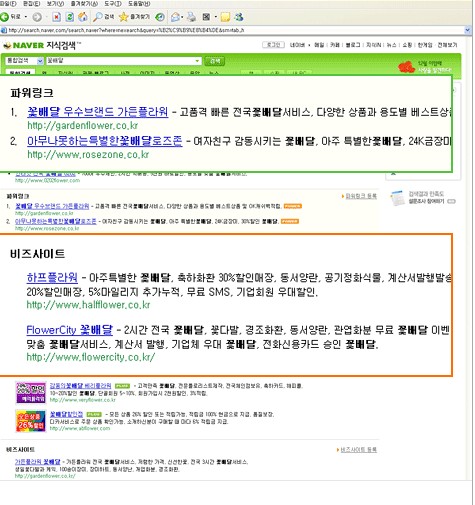Open the FlowerCity 꽃배달 link
Image resolution: width=475 pixels, height=505 pixels.
pos(70,330)
